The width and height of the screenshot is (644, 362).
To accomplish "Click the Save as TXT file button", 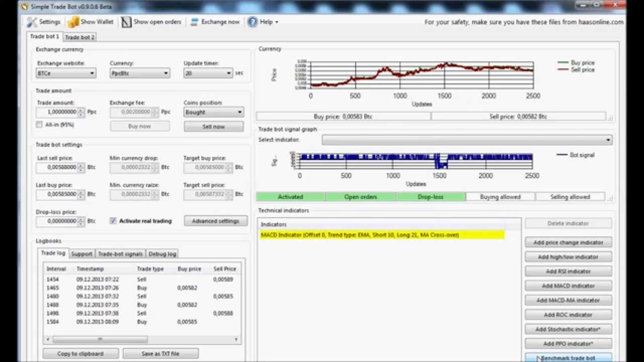I will click(x=160, y=353).
